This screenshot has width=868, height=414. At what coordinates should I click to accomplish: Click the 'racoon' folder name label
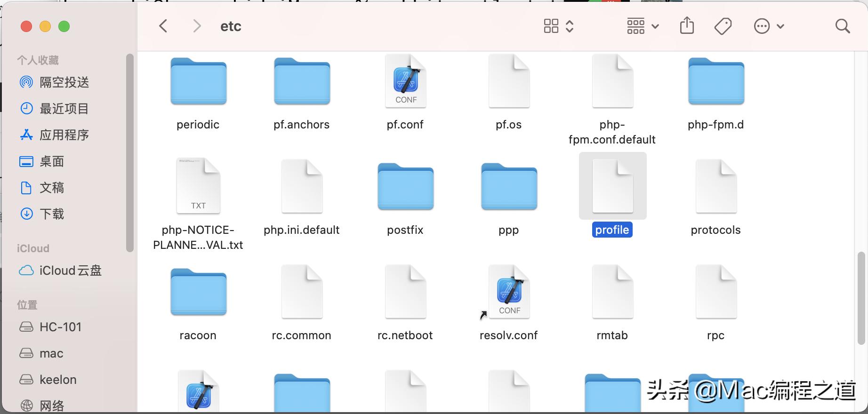(198, 335)
